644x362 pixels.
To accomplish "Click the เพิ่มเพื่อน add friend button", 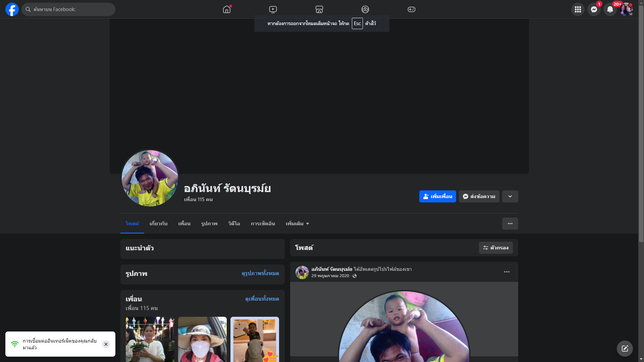I will coord(438,196).
